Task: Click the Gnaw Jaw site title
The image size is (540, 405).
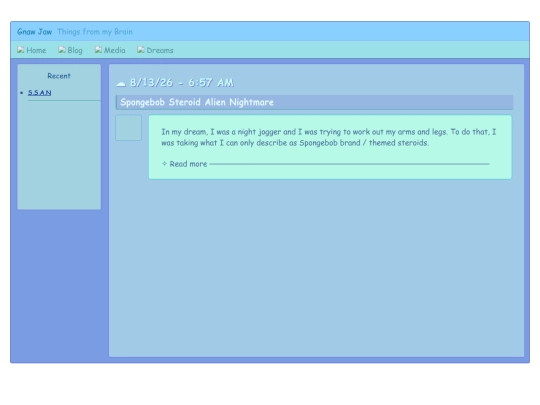Action: click(x=34, y=32)
